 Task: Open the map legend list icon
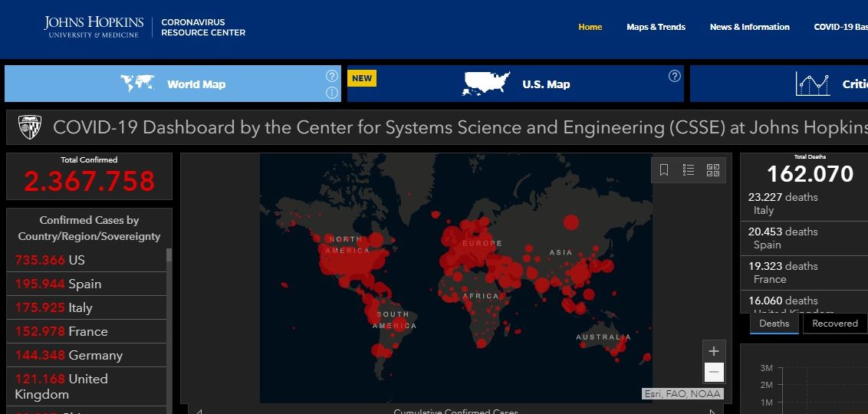689,170
